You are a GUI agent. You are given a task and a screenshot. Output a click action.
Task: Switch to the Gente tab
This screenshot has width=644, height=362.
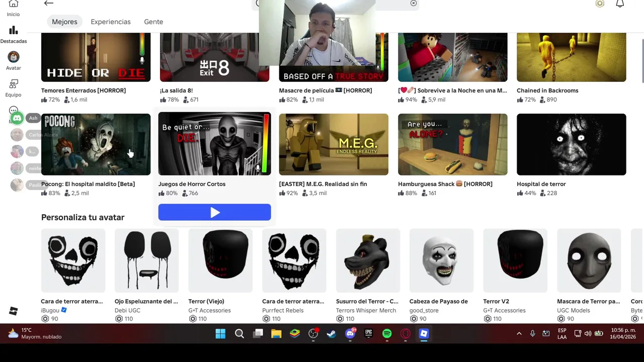point(153,22)
